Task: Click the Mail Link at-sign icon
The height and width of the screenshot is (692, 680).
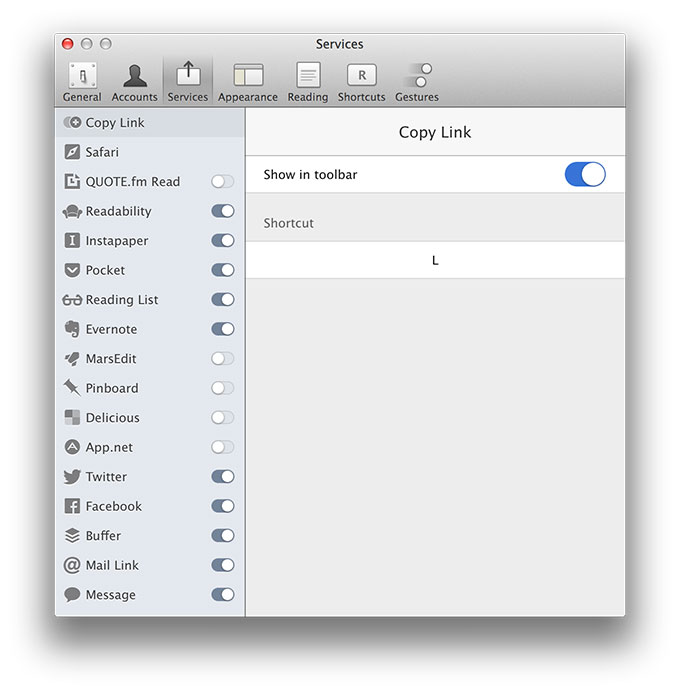Action: pos(72,565)
